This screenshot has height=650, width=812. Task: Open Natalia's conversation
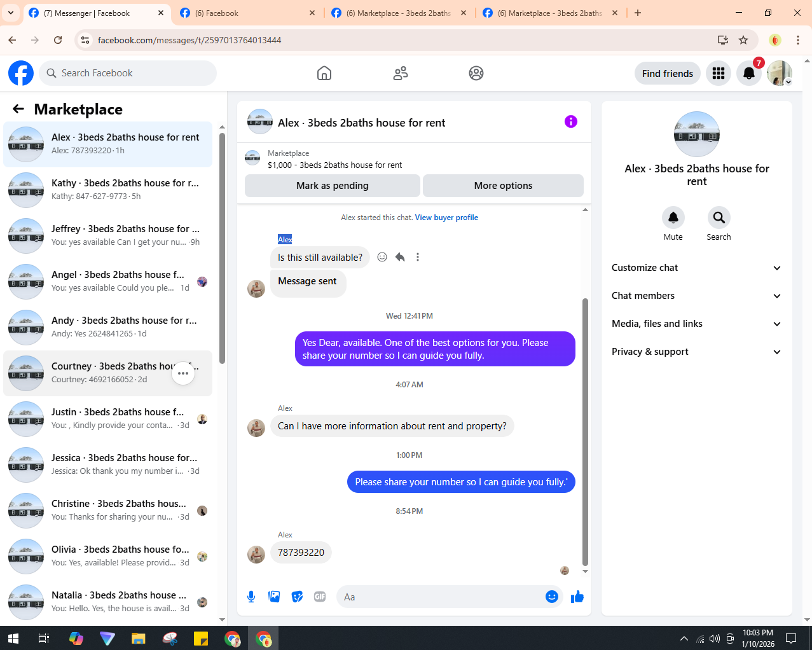(x=108, y=602)
